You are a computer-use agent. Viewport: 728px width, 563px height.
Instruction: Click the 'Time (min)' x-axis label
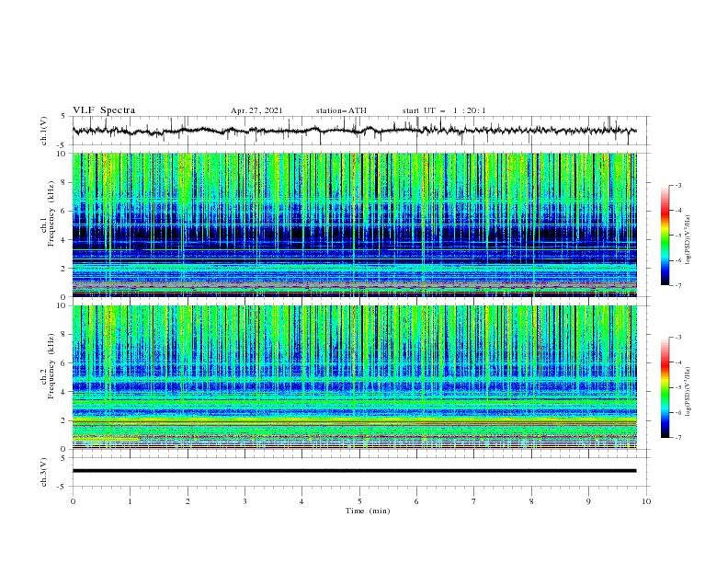(x=368, y=511)
